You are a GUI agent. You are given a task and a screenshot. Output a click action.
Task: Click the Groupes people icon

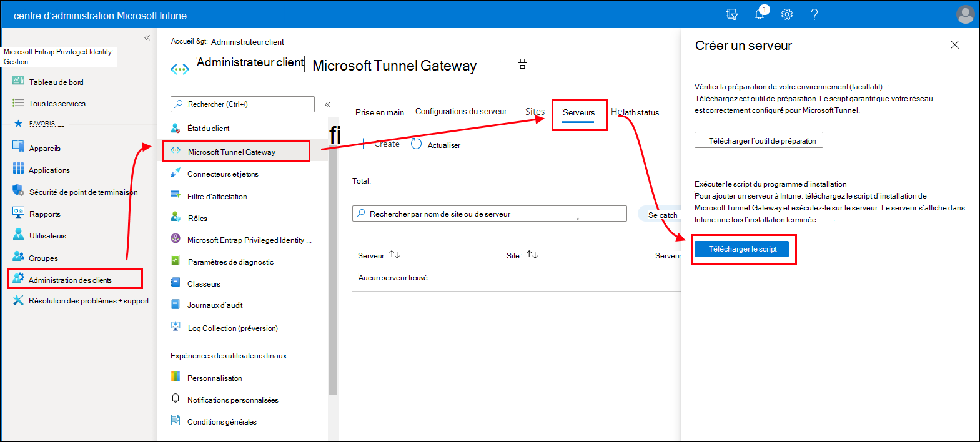click(19, 257)
